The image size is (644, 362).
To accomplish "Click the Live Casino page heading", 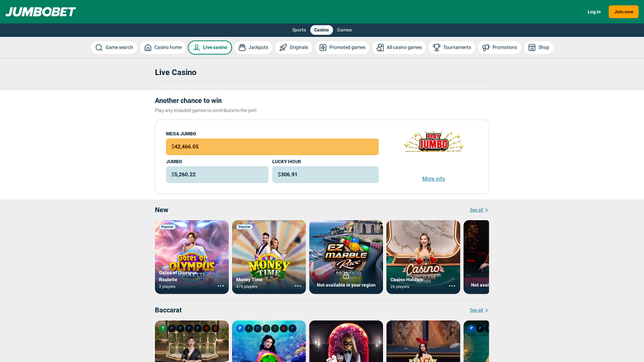I will 175,73.
